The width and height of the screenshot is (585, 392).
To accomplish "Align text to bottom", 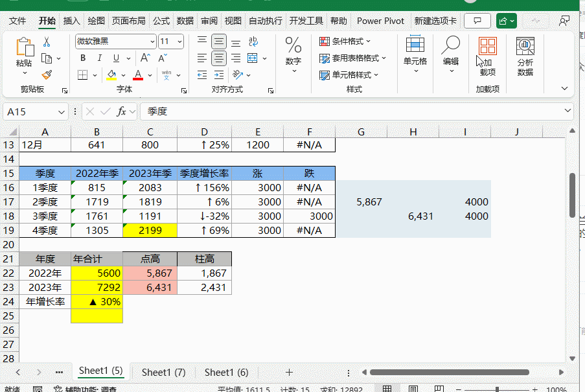I will 236,43.
